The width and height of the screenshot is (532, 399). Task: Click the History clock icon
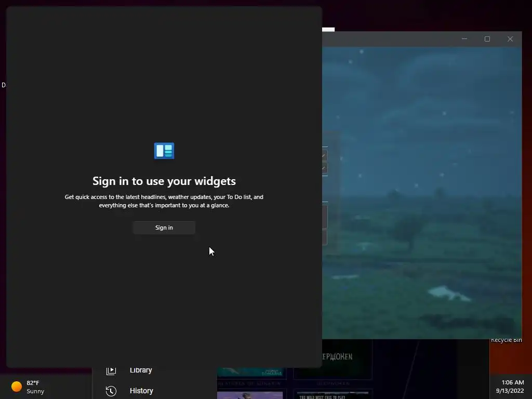tap(111, 391)
